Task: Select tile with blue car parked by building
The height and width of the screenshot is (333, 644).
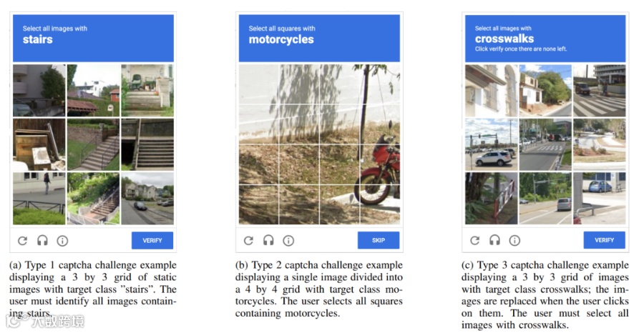Action: (599, 198)
